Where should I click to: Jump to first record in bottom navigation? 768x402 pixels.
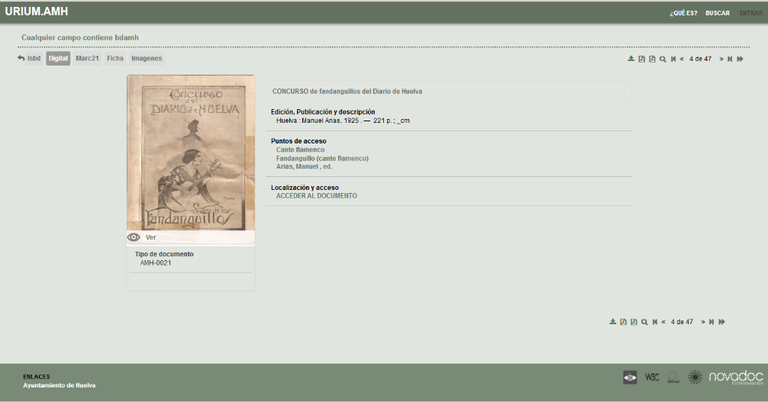655,322
